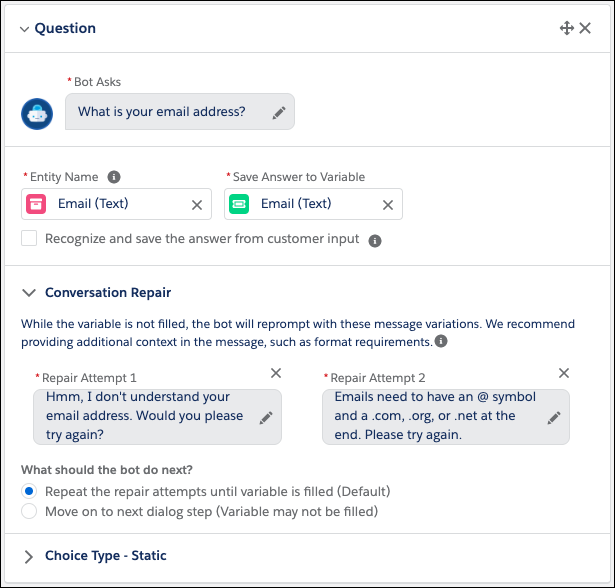Open the Entity Name info tooltip

coord(114,177)
